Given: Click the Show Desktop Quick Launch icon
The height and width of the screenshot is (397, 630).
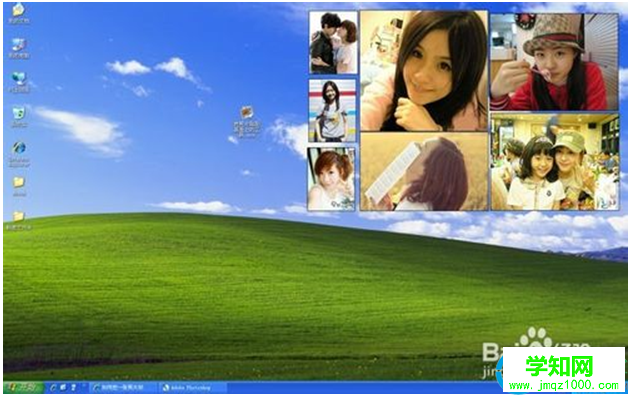Looking at the screenshot, I should pyautogui.click(x=63, y=388).
